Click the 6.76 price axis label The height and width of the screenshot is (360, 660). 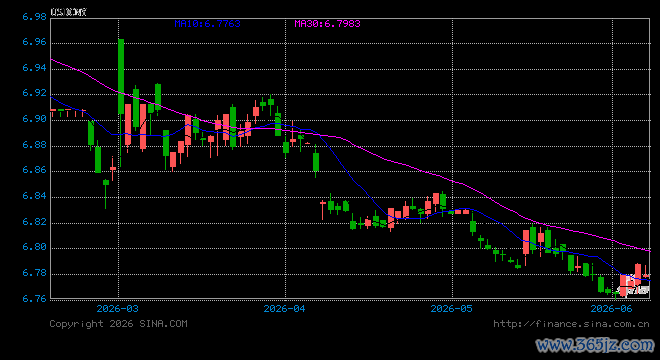pyautogui.click(x=34, y=299)
